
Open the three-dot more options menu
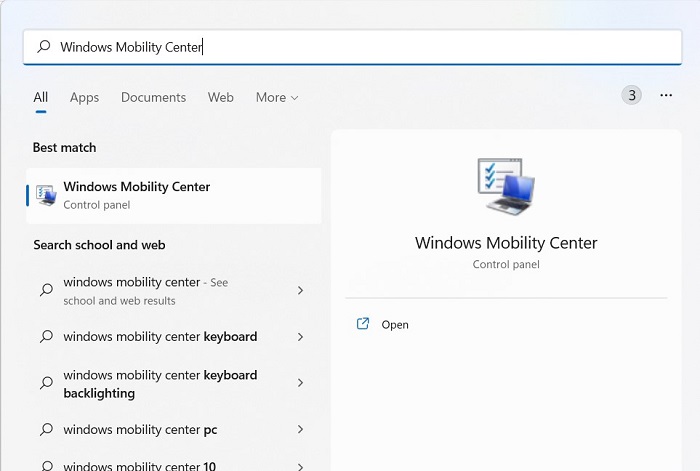(x=666, y=95)
